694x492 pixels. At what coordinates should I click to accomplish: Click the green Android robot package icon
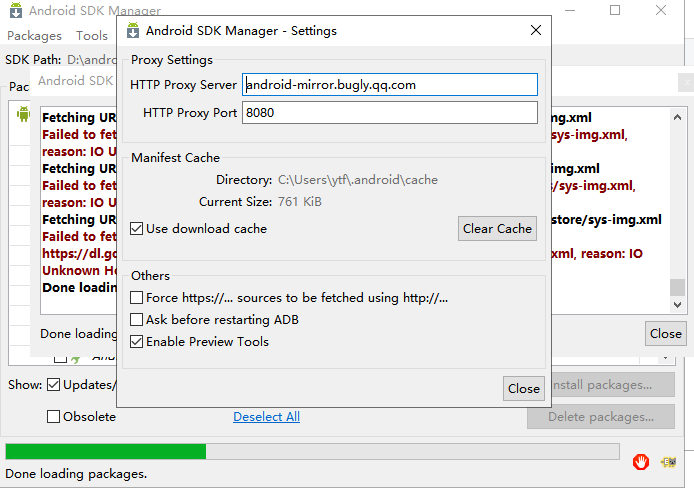click(23, 114)
